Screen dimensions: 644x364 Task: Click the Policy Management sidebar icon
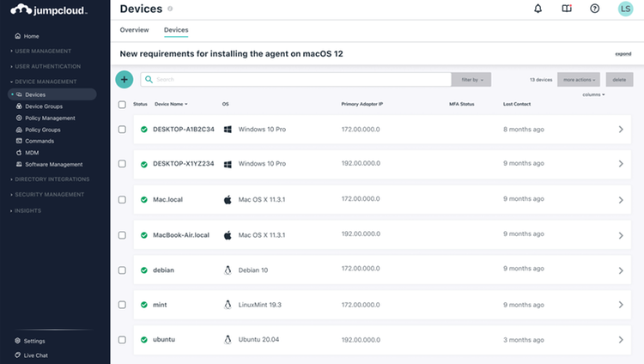[19, 118]
